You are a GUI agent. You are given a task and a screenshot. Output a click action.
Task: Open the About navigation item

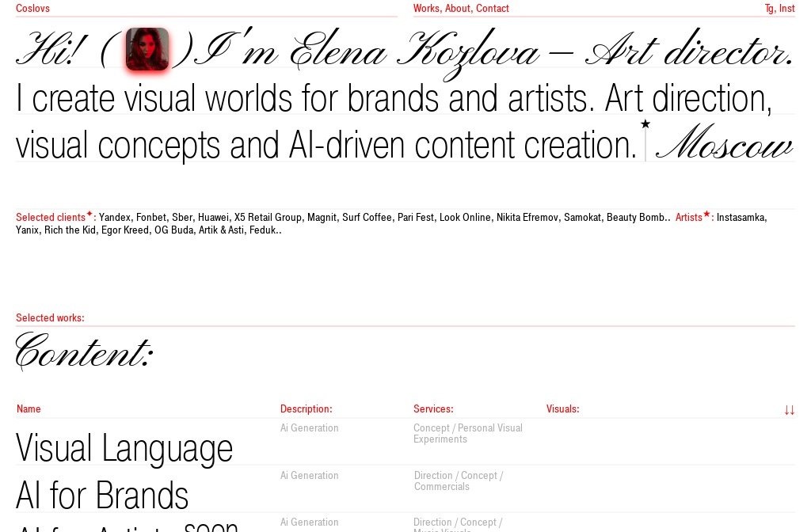(x=459, y=8)
